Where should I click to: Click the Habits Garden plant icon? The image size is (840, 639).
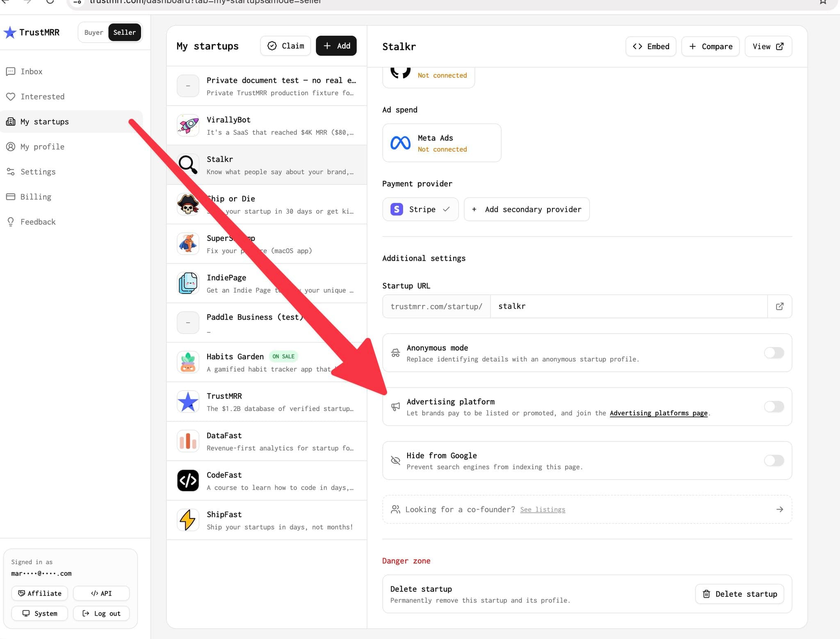pyautogui.click(x=188, y=362)
